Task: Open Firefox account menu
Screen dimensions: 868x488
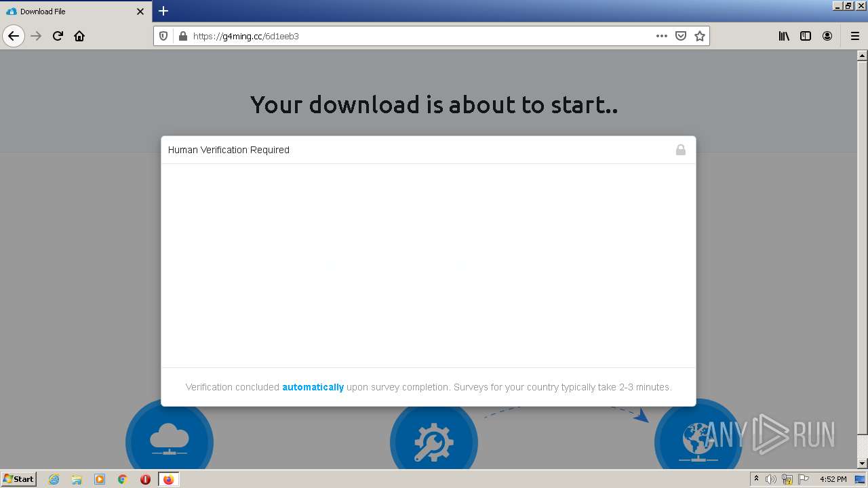Action: tap(827, 36)
